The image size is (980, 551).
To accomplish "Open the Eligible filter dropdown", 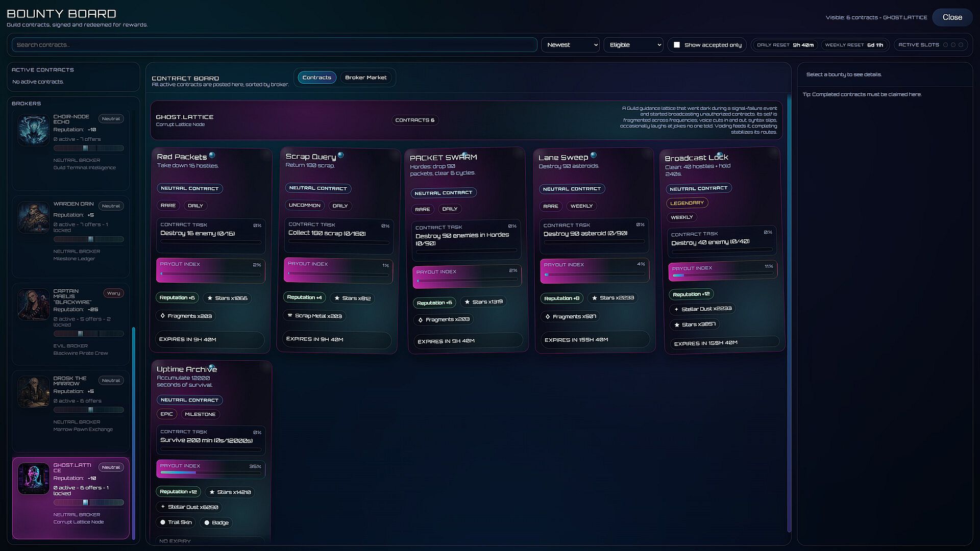I will point(633,45).
